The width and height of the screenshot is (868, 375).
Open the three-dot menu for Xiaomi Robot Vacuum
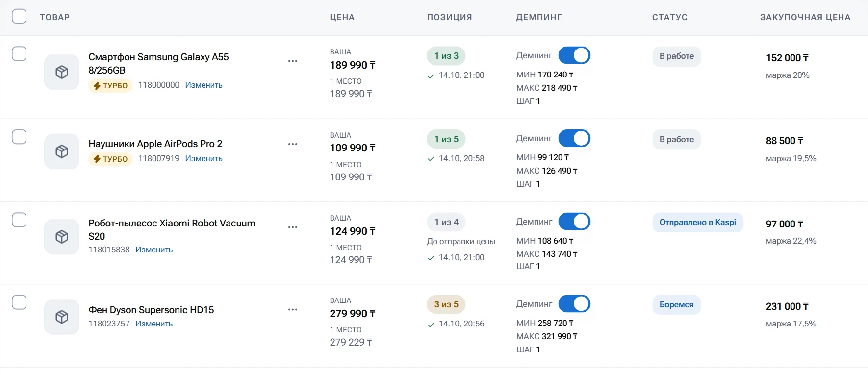(293, 227)
